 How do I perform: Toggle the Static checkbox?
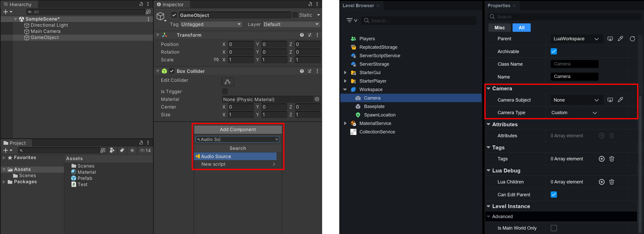coord(295,15)
